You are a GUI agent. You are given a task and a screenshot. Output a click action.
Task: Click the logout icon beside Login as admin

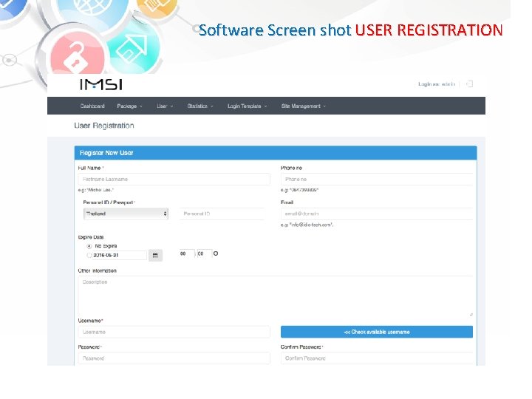(470, 83)
